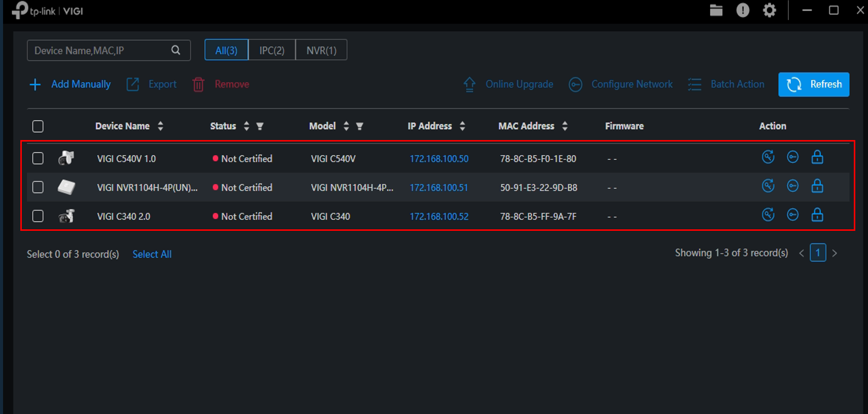Click Not Certified status of VIGI C540V 1.0
This screenshot has height=414, width=868.
click(243, 159)
